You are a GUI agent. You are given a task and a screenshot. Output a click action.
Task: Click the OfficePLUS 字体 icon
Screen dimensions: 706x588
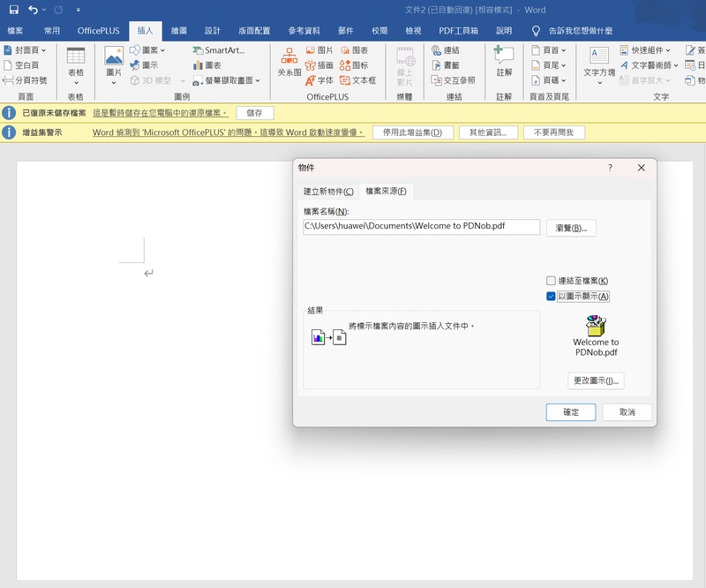319,80
